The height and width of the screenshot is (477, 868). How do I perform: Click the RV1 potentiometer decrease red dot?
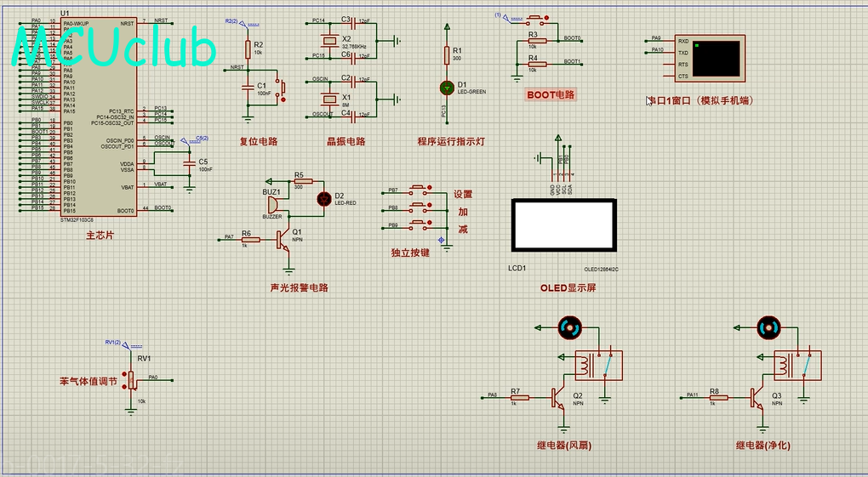pos(124,385)
